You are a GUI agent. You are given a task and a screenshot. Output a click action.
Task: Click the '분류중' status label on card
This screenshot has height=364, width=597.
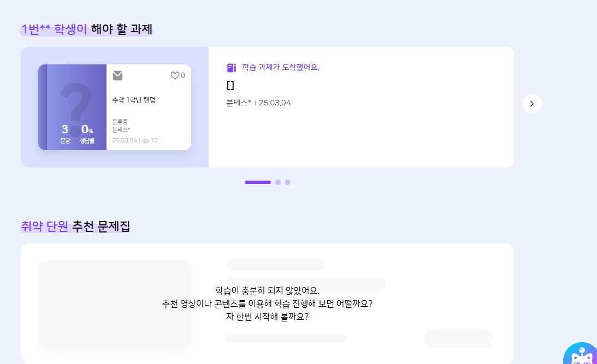point(120,121)
